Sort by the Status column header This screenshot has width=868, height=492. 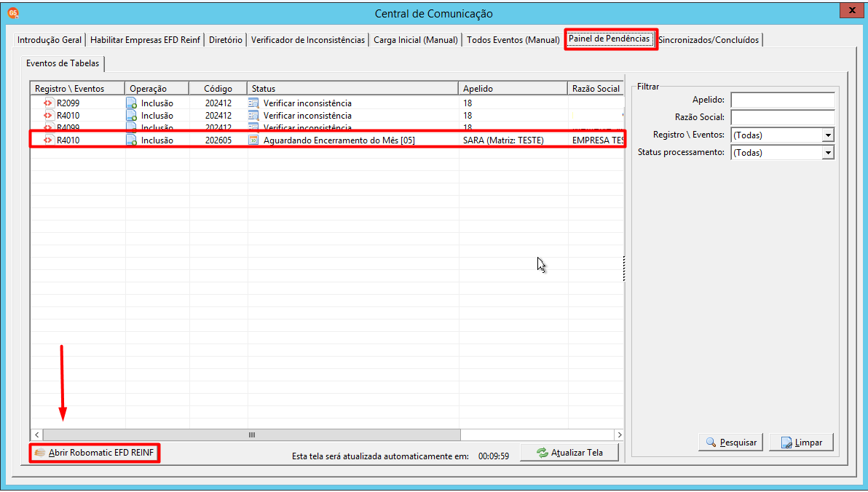(x=352, y=89)
